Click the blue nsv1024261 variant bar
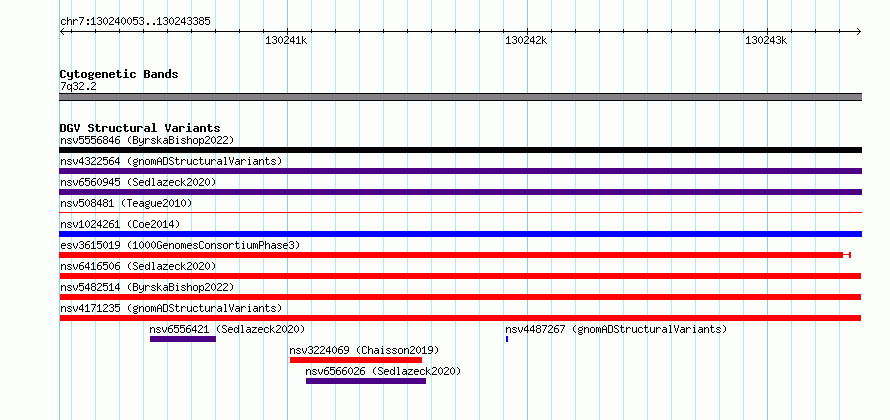Screen dimensions: 890x420 pos(460,234)
